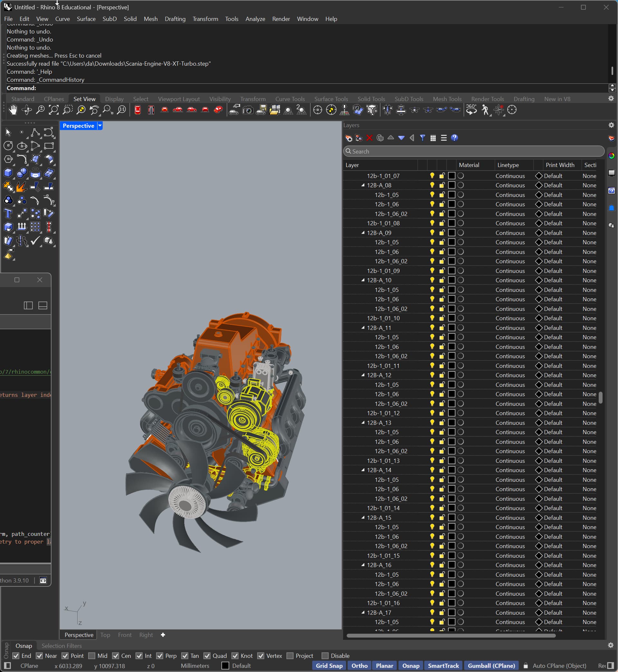Hide layer 12B-A_10 with lightbulb icon

point(432,280)
